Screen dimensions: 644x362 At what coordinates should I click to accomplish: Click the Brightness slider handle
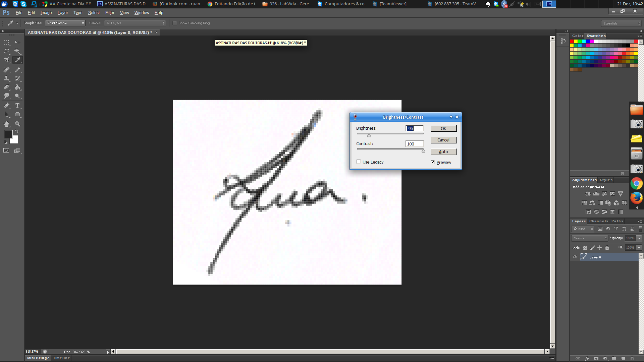369,135
